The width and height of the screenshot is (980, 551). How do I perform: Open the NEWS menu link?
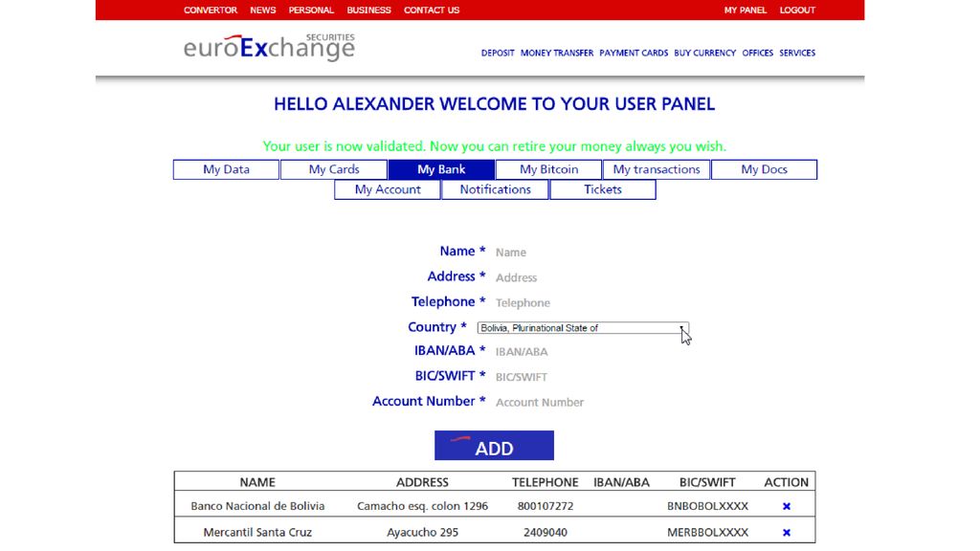click(262, 10)
